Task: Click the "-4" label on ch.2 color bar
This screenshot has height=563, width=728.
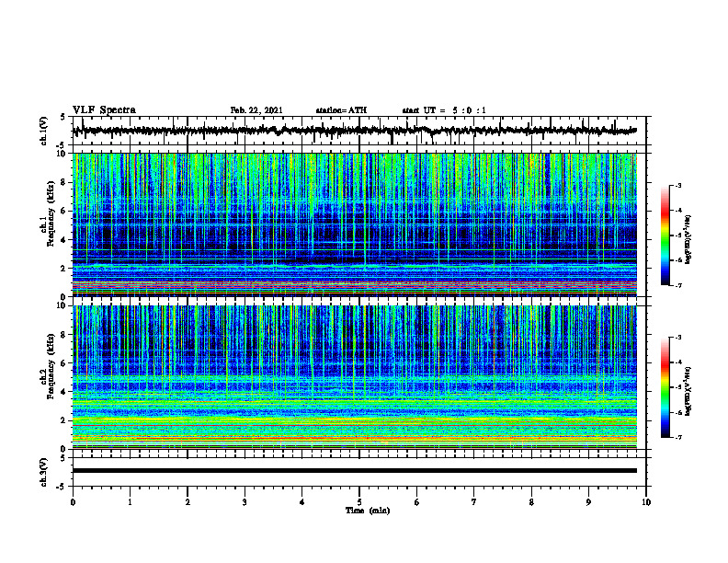Action: coord(678,362)
